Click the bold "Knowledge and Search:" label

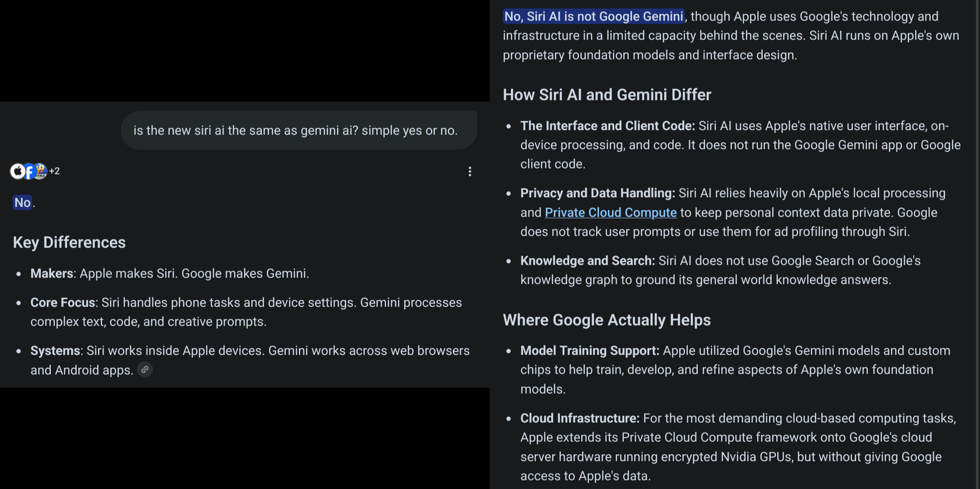pos(588,261)
